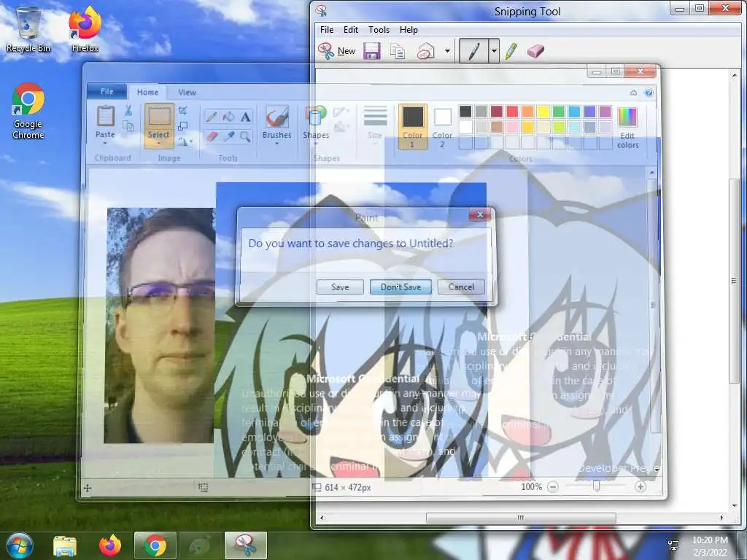The width and height of the screenshot is (747, 560).
Task: Open Snipping Tool Help menu
Action: 409,29
